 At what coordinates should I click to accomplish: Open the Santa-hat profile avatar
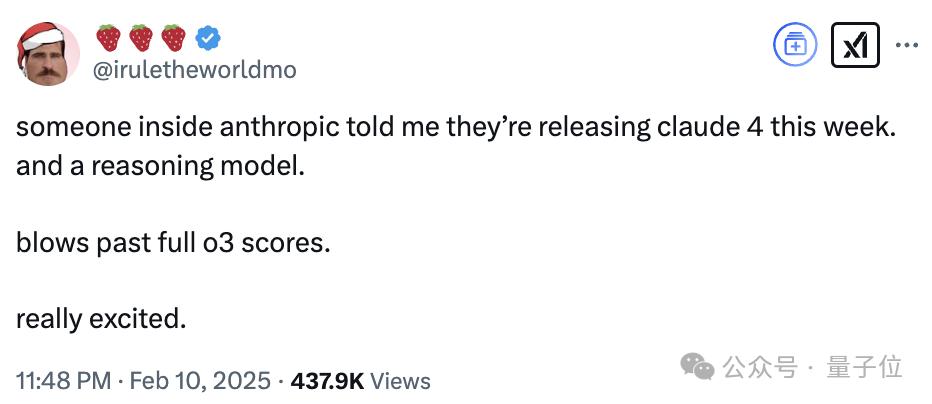[x=47, y=52]
